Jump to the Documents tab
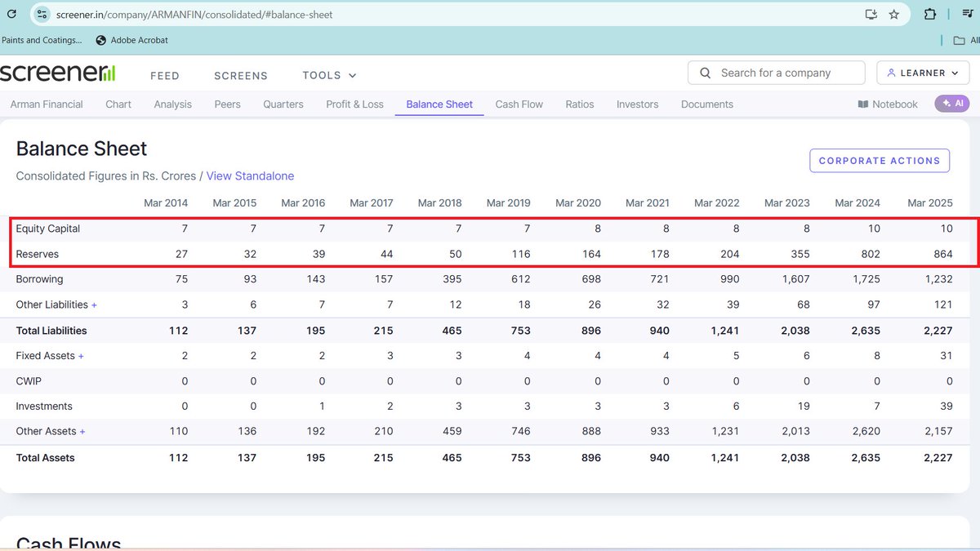This screenshot has width=980, height=551. 707,104
